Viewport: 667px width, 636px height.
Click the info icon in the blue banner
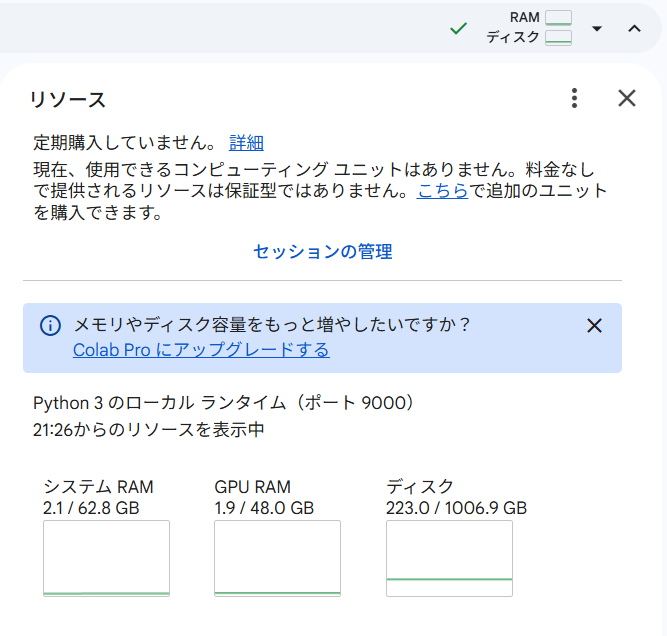tap(50, 326)
